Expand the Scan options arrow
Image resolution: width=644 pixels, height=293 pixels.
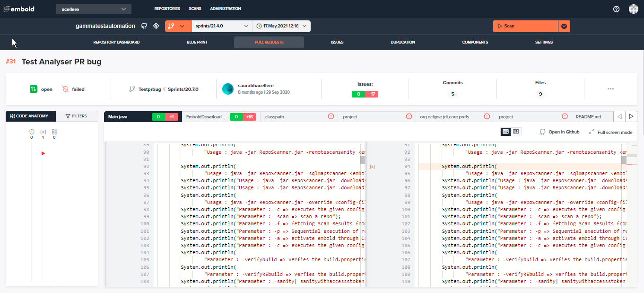pyautogui.click(x=564, y=26)
